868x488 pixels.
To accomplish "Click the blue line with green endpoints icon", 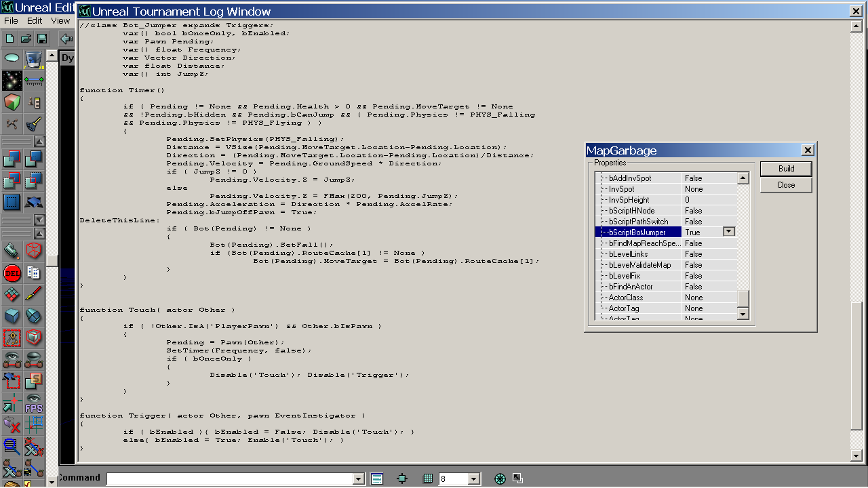I will pos(33,81).
